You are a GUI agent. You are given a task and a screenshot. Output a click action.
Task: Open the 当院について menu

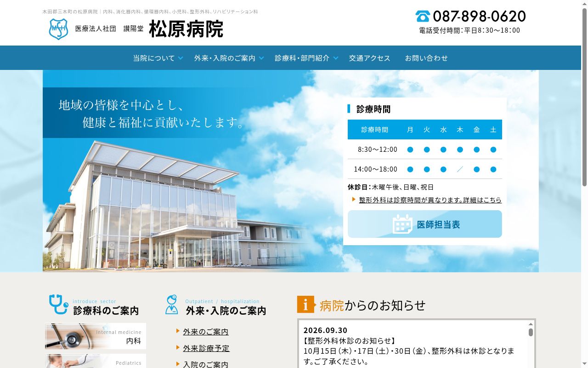tap(154, 58)
